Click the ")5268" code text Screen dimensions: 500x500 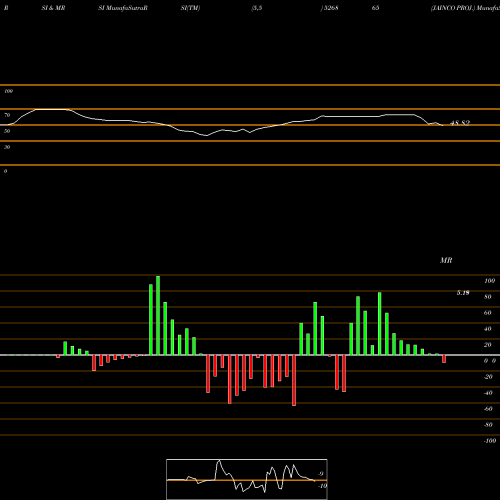pyautogui.click(x=330, y=8)
